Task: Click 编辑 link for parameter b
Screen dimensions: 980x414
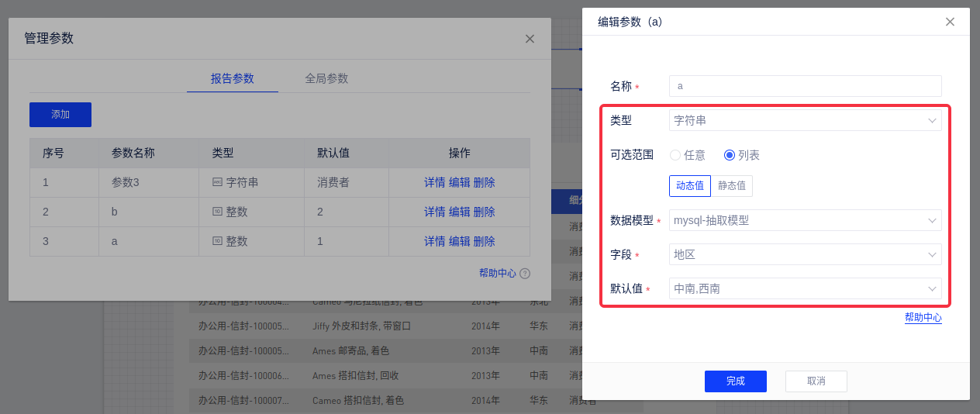Action: pos(459,212)
